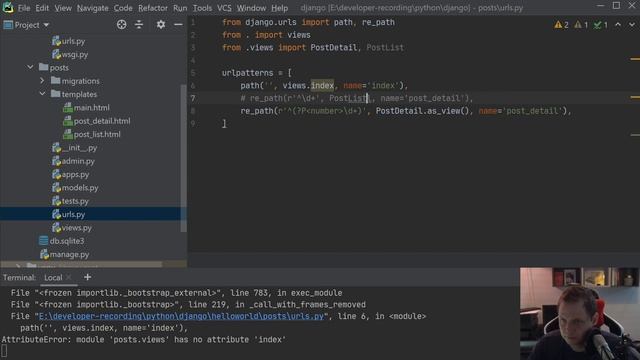Click the main.html file icon
Image resolution: width=640 pixels, height=360 pixels.
[68, 108]
